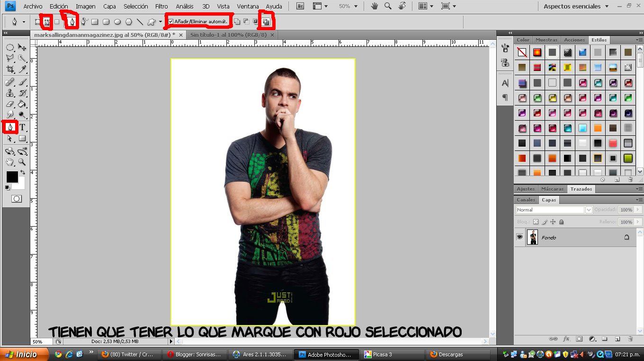This screenshot has width=644, height=361.
Task: Select the Eyedropper tool
Action: point(22,70)
